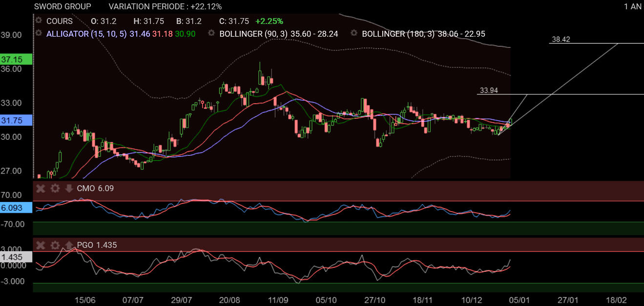Image resolution: width=644 pixels, height=306 pixels.
Task: Open PGO indicator settings gear
Action: pyautogui.click(x=55, y=245)
